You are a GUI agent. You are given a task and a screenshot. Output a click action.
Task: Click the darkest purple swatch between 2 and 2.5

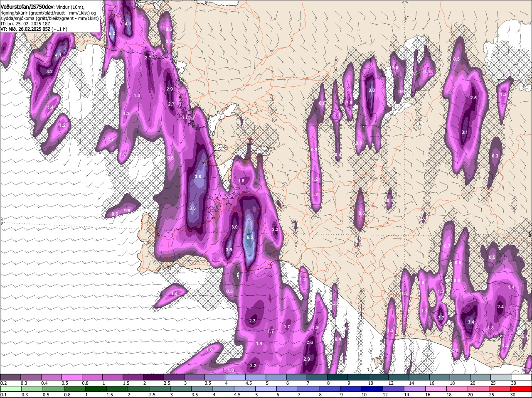154,377
